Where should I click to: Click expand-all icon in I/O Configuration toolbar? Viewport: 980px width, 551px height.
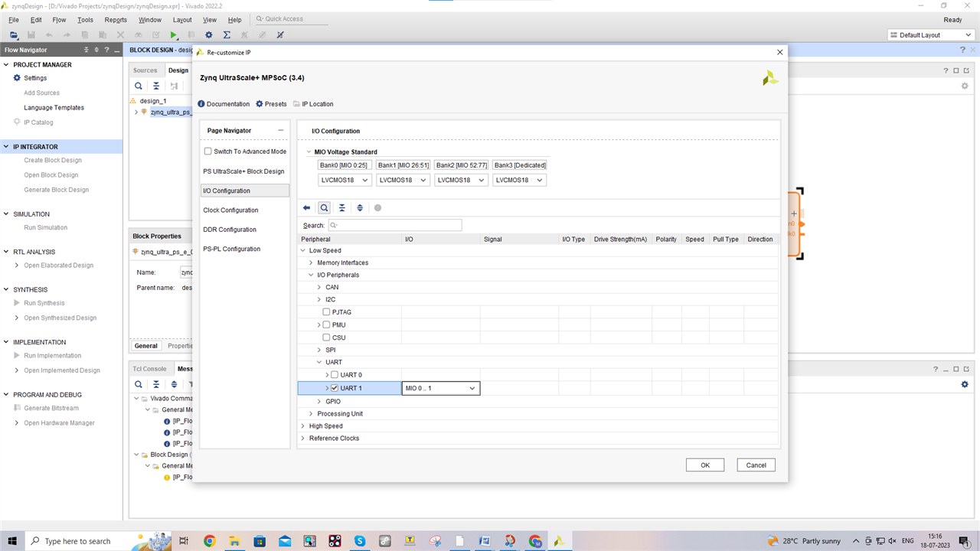[360, 208]
